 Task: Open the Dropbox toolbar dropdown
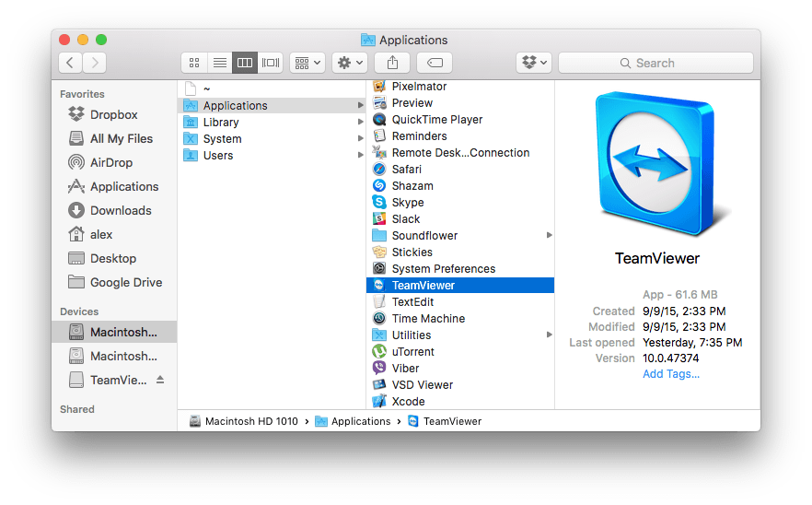pos(534,63)
